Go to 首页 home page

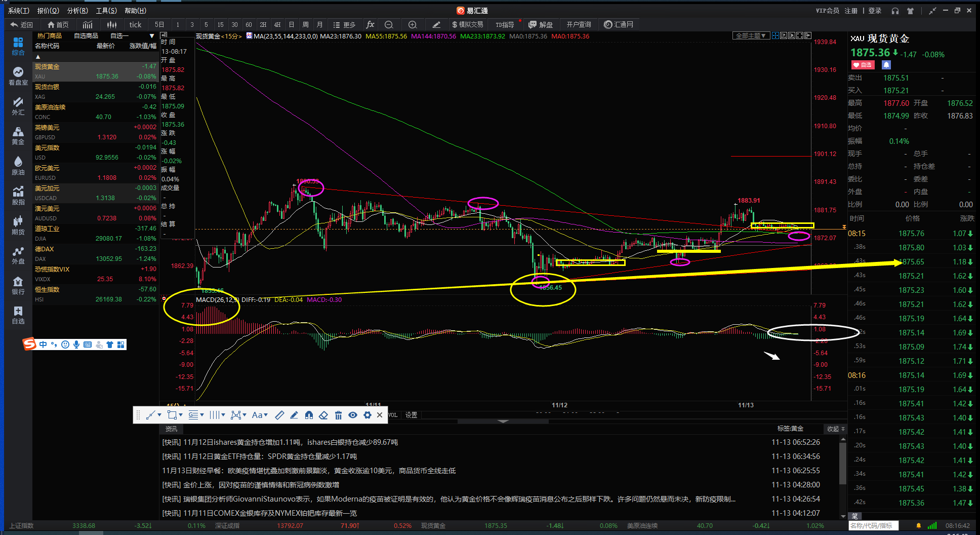tap(58, 24)
